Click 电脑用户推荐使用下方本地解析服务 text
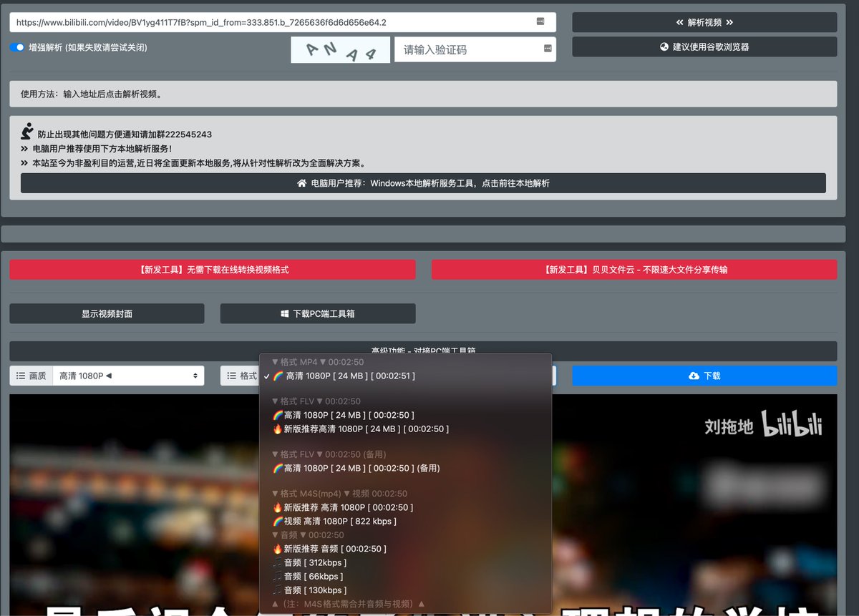 (102, 149)
